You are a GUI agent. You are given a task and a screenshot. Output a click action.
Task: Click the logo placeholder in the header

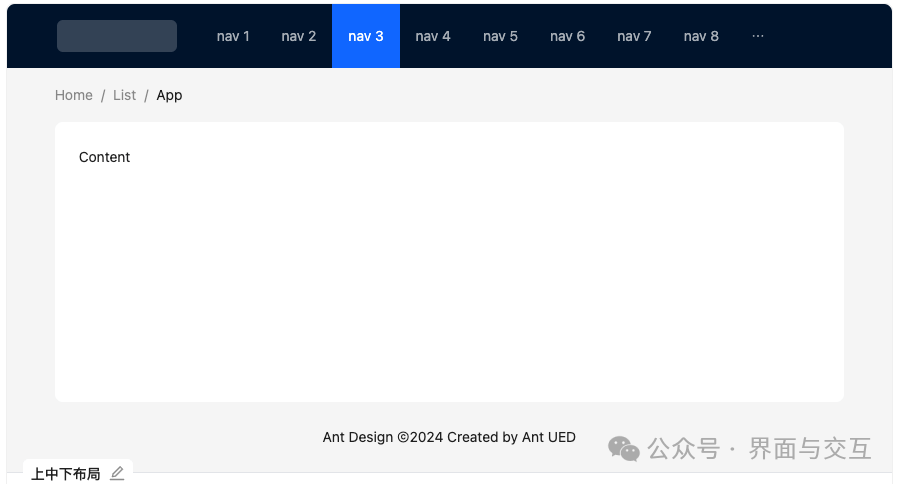(x=117, y=36)
